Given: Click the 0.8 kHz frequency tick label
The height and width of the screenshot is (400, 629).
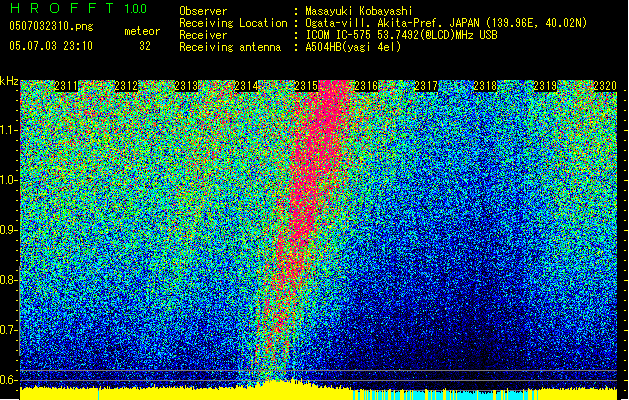Looking at the screenshot, I should click(7, 280).
